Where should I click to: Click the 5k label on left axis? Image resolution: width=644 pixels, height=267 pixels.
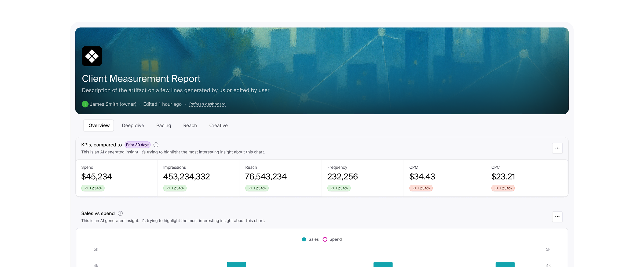click(x=96, y=249)
